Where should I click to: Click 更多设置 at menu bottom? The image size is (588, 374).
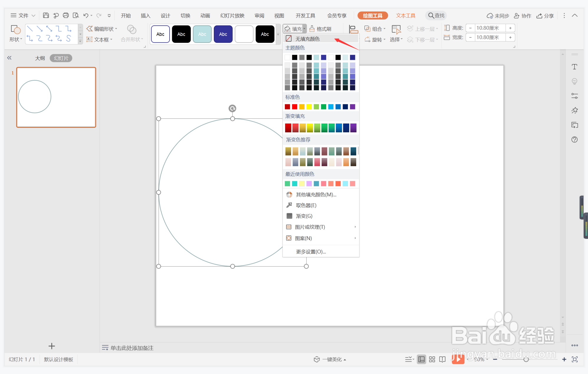(311, 252)
